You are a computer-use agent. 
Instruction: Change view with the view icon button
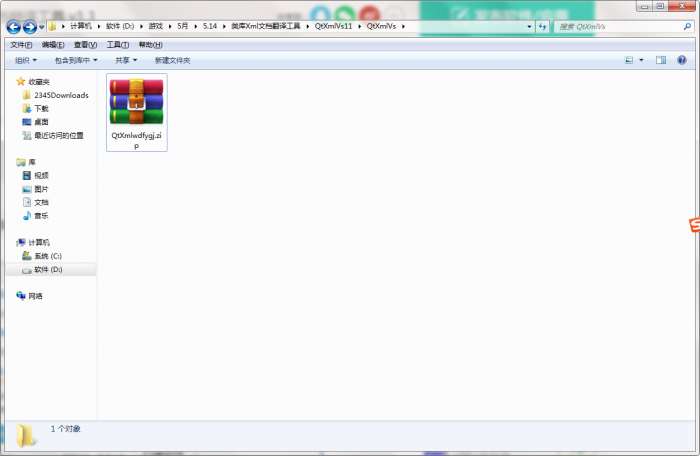pyautogui.click(x=629, y=60)
